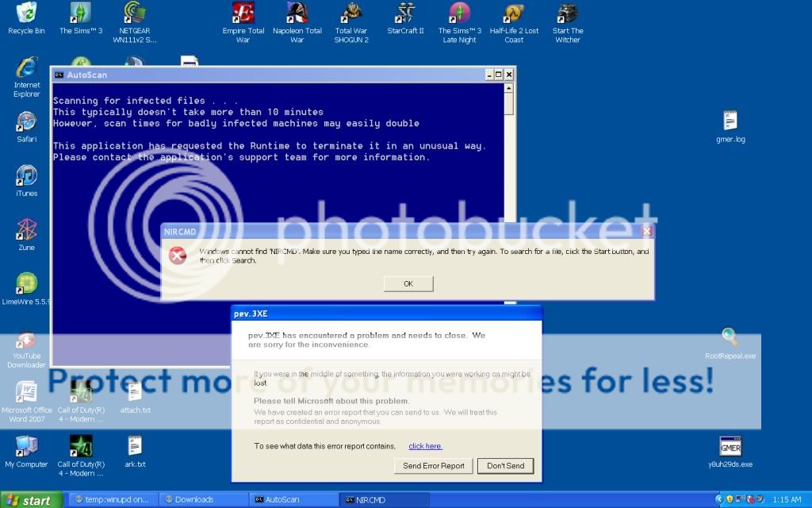Click the AutoScan window vertical scrollbar
Viewport: 812px width, 508px height.
(509, 198)
